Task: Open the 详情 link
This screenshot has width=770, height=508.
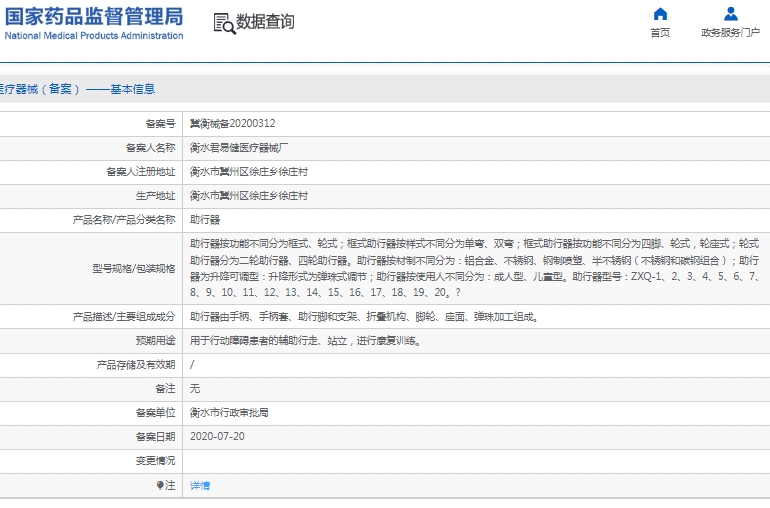Action: tap(200, 485)
